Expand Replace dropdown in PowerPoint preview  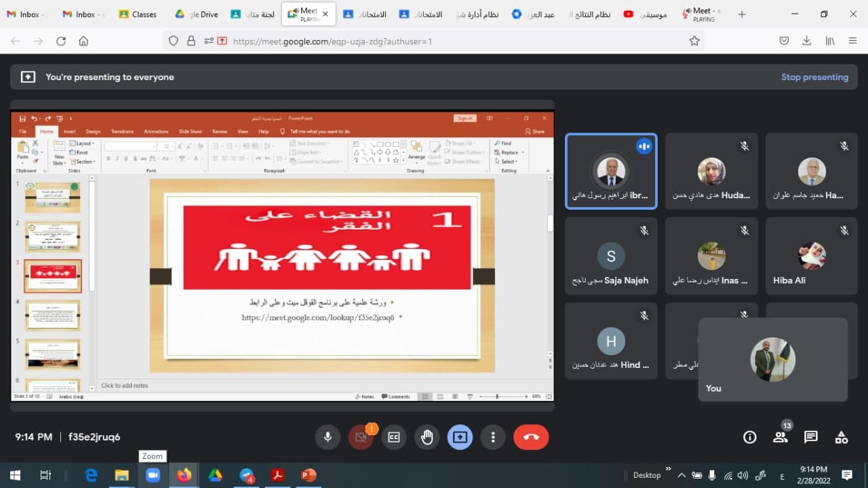tap(508, 153)
